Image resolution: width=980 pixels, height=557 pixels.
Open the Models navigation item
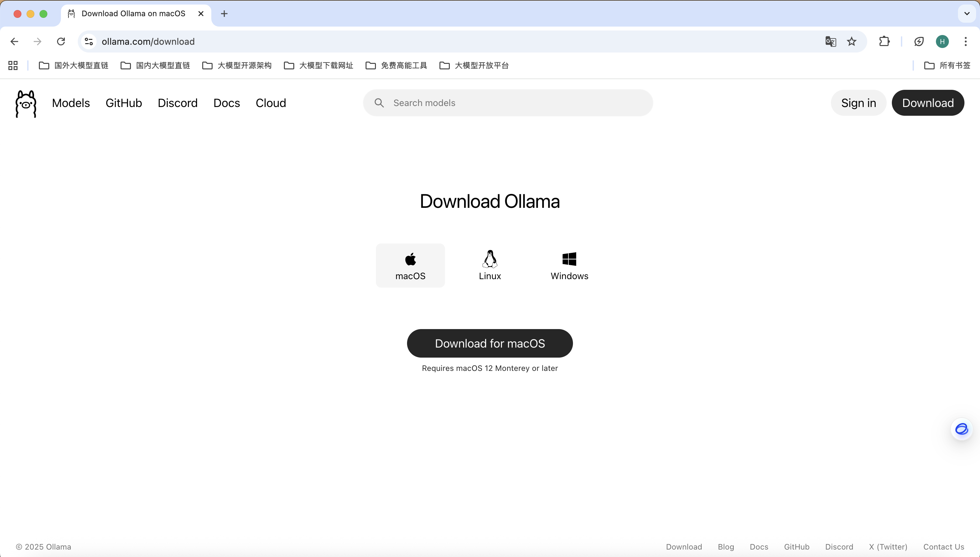[71, 103]
